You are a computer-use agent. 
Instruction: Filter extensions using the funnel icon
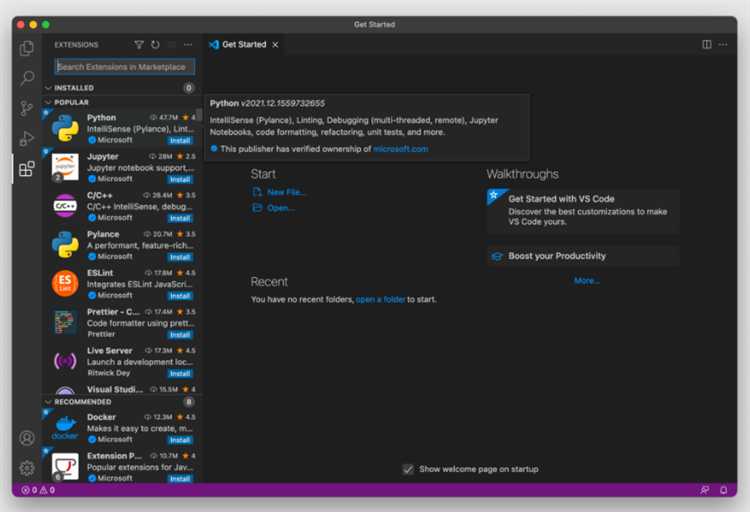(139, 45)
